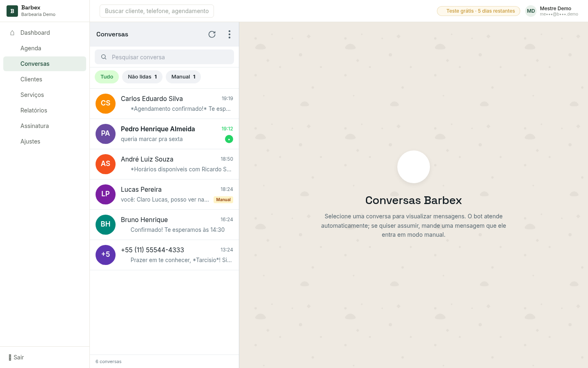Viewport: 588px width, 368px height.
Task: Go to Assinatura settings
Action: pos(45,126)
